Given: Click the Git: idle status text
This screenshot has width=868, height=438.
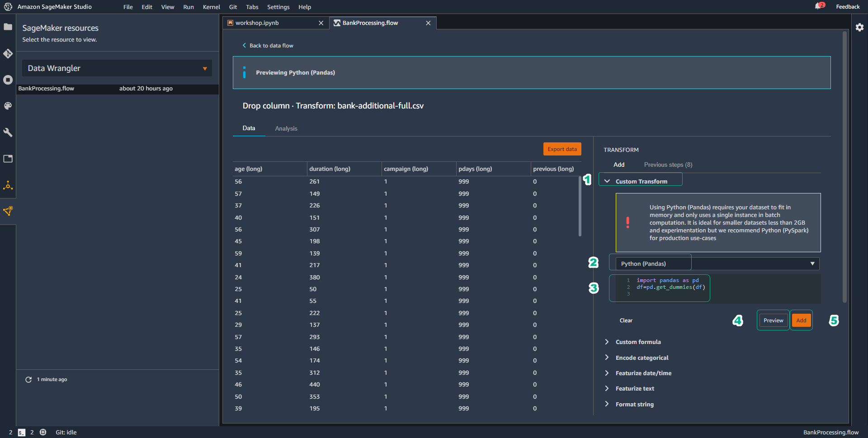Looking at the screenshot, I should 66,433.
